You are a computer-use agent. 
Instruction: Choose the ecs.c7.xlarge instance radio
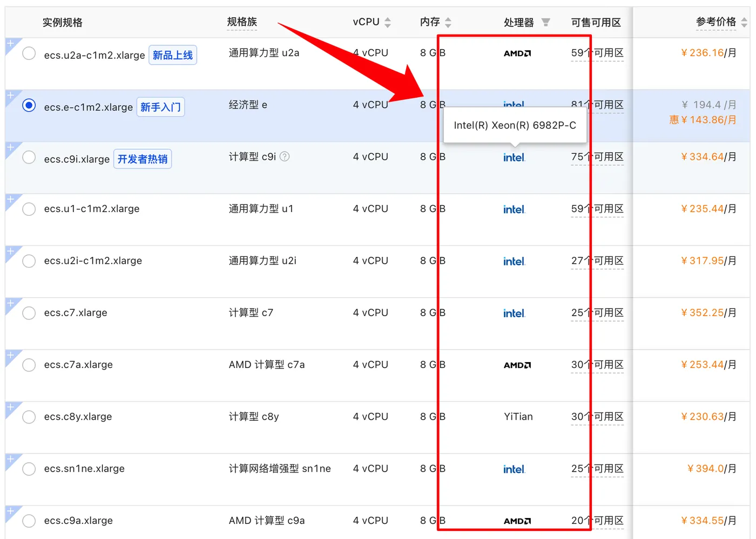click(x=29, y=313)
